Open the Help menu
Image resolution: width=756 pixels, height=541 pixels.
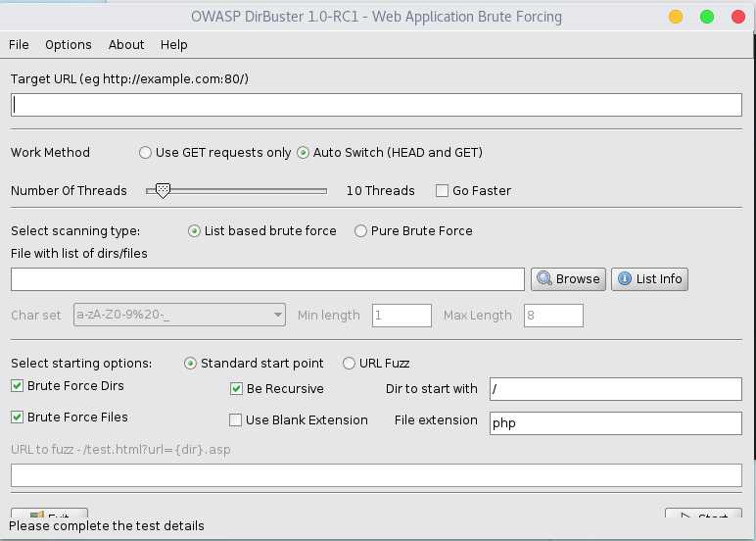(174, 45)
